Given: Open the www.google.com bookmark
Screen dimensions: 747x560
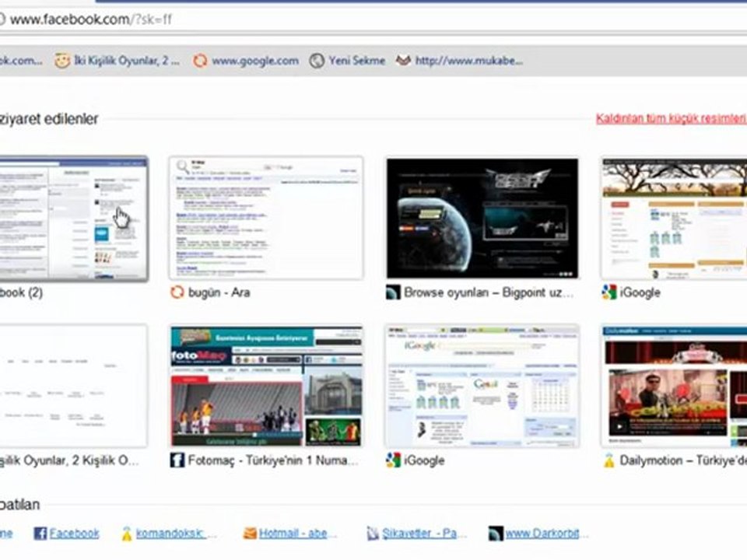Looking at the screenshot, I should coord(255,61).
